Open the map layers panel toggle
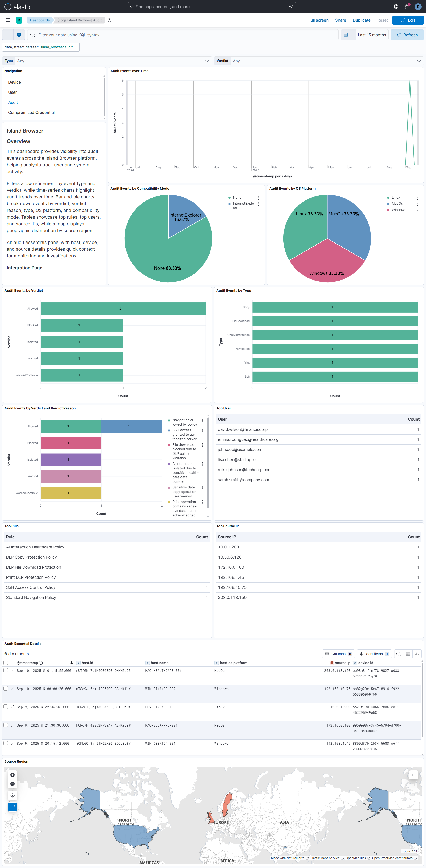Screen dimensions: 426x868 tap(413, 775)
